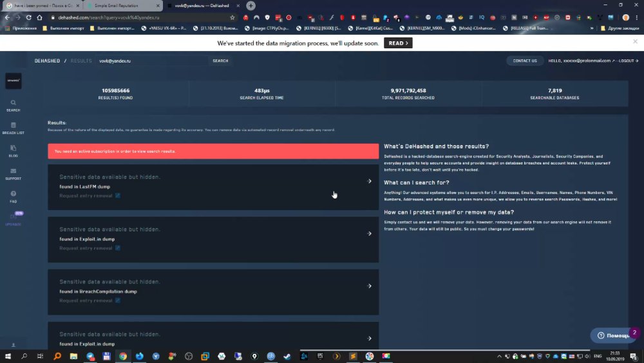644x363 pixels.
Task: Click the SEARCH button
Action: 220,61
